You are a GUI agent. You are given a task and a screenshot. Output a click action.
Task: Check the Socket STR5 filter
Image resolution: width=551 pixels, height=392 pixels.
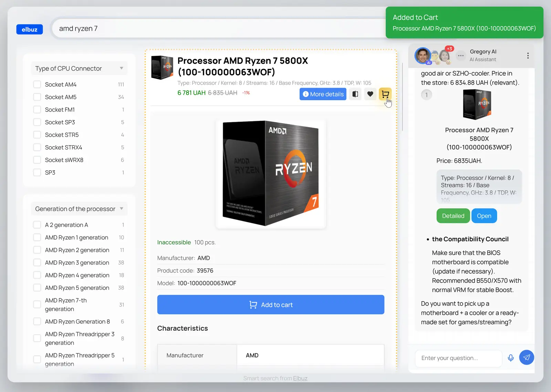(37, 135)
